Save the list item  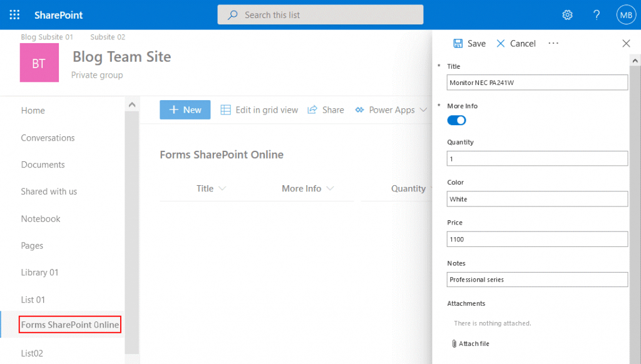coord(468,43)
